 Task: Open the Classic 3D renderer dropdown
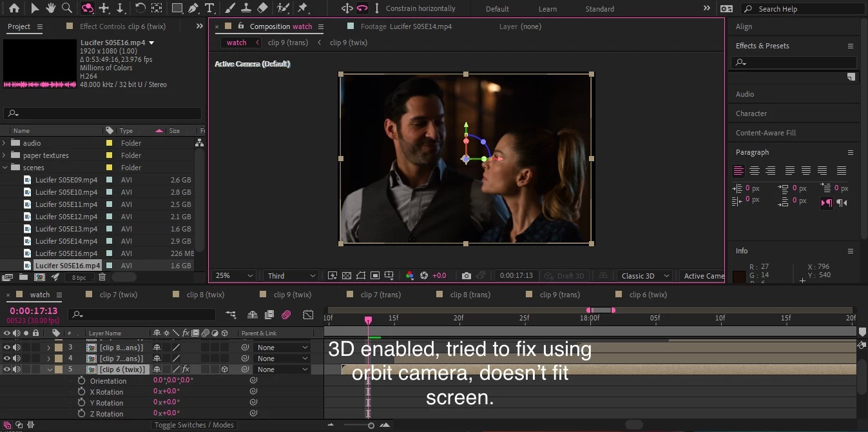[644, 276]
